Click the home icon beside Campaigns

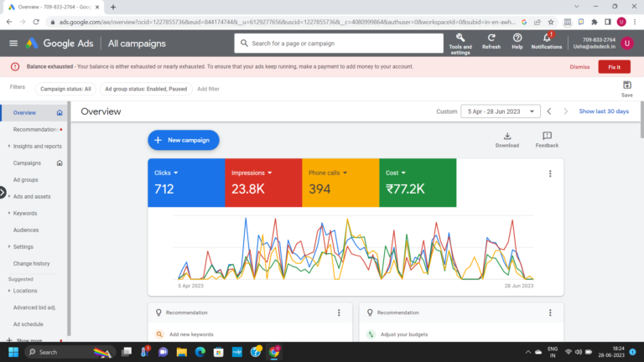tap(60, 163)
